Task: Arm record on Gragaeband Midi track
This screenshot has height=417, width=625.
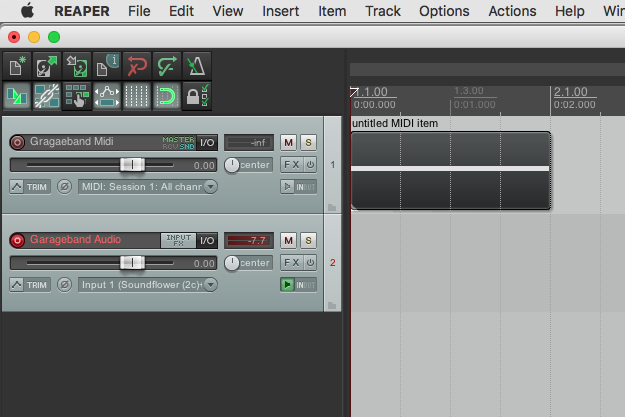Action: [x=17, y=142]
